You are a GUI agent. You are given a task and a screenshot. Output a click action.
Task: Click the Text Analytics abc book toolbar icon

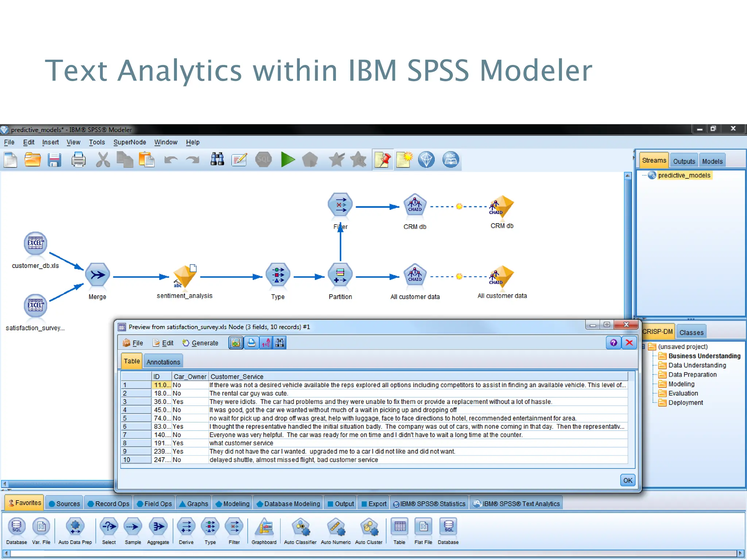point(450,160)
